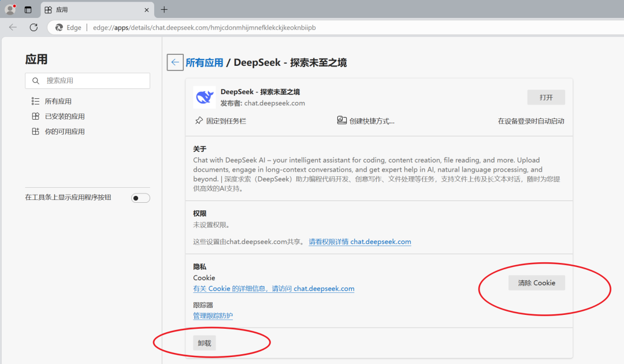This screenshot has height=364, width=624.
Task: Toggle the tab actions menu icon
Action: tap(28, 10)
